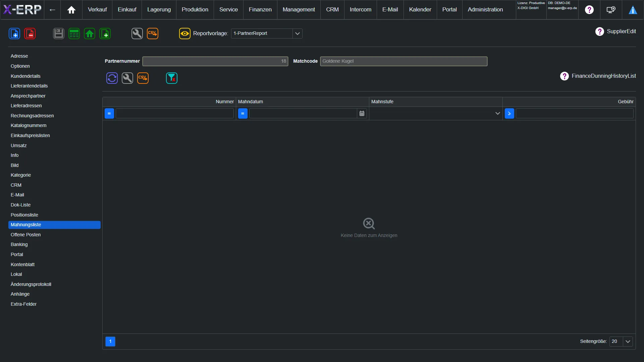Click the home icon in top bar
644x362 pixels.
(x=71, y=10)
